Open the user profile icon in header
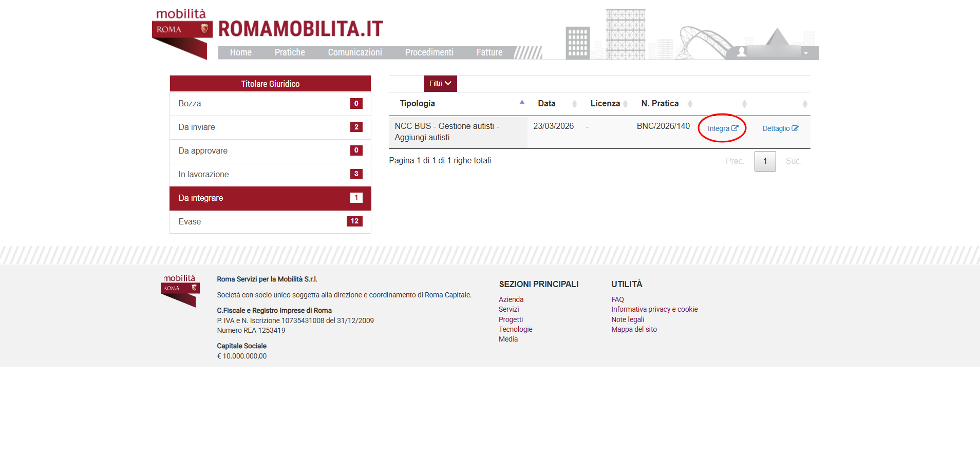 pyautogui.click(x=741, y=52)
